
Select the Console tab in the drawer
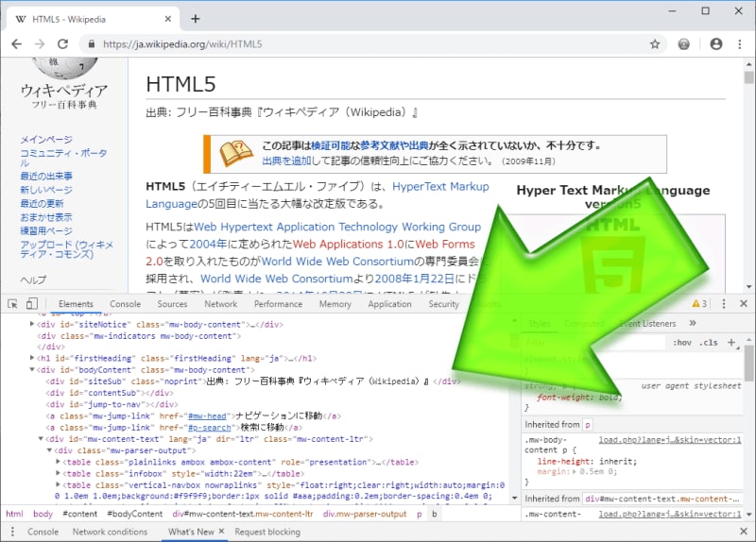(x=43, y=532)
